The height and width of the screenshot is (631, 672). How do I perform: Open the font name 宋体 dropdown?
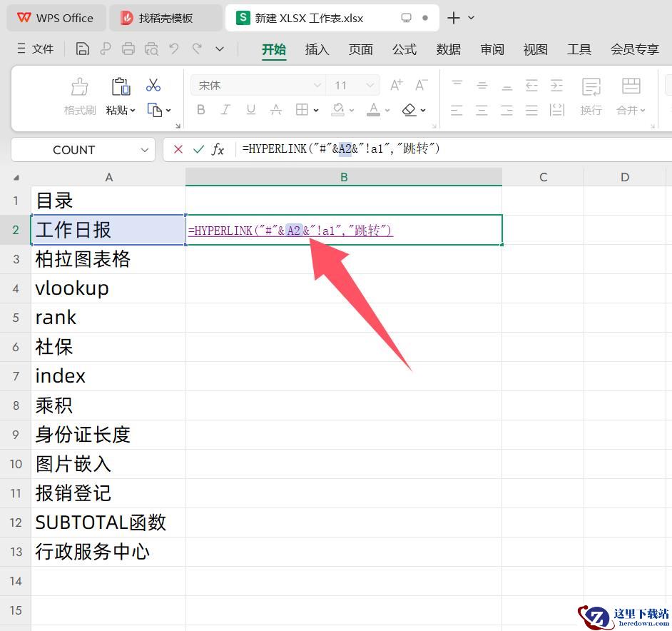pyautogui.click(x=317, y=85)
